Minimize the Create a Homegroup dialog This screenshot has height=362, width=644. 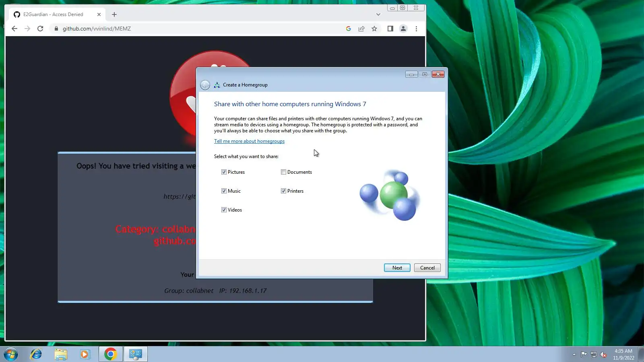coord(411,74)
